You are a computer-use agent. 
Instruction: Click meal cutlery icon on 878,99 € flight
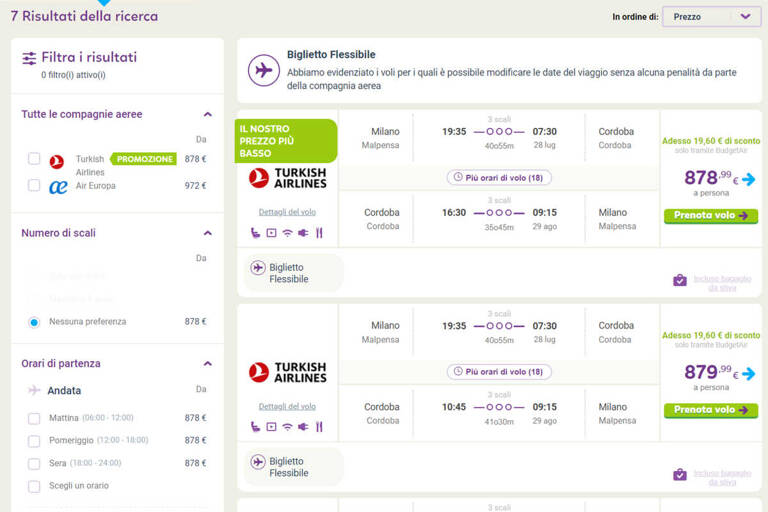point(319,233)
